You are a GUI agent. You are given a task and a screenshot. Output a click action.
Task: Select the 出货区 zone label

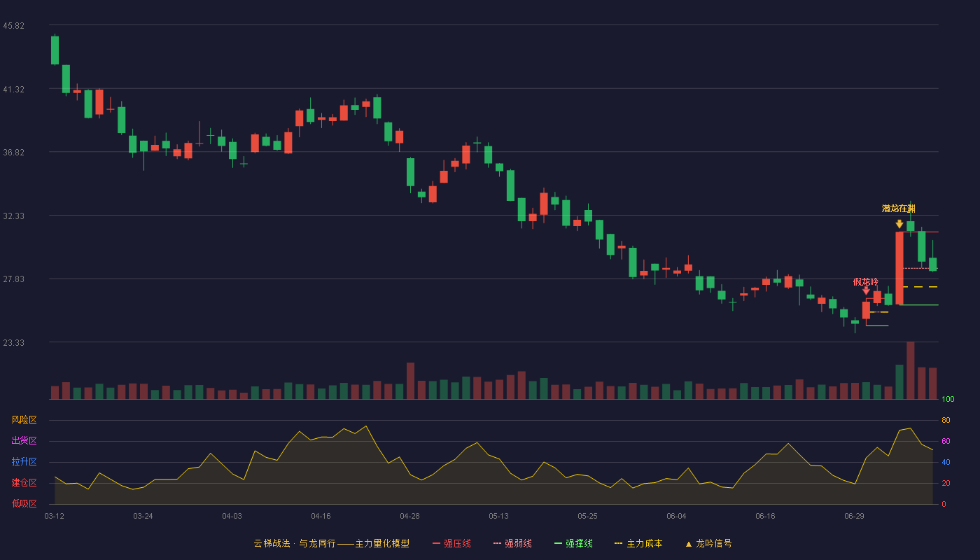click(x=24, y=441)
